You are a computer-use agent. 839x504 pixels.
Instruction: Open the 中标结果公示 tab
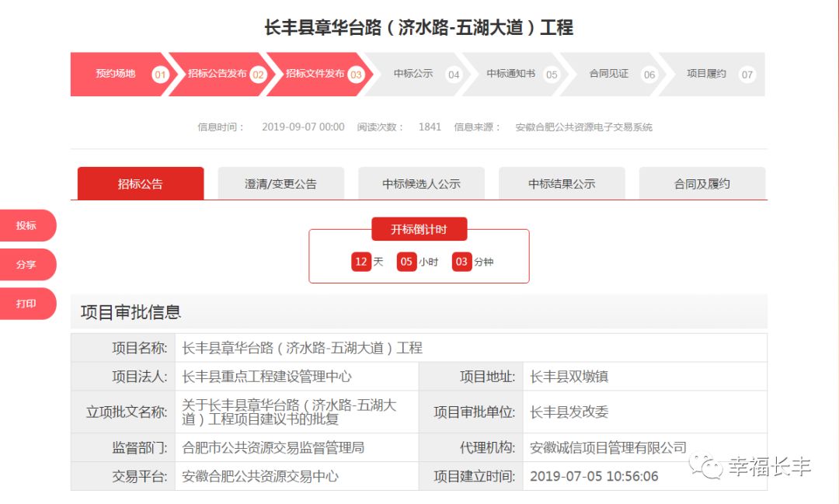pyautogui.click(x=562, y=183)
